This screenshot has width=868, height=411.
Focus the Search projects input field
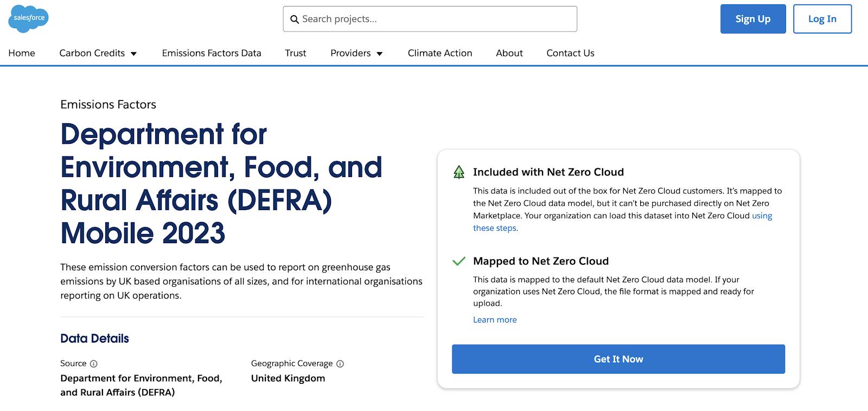pyautogui.click(x=430, y=19)
